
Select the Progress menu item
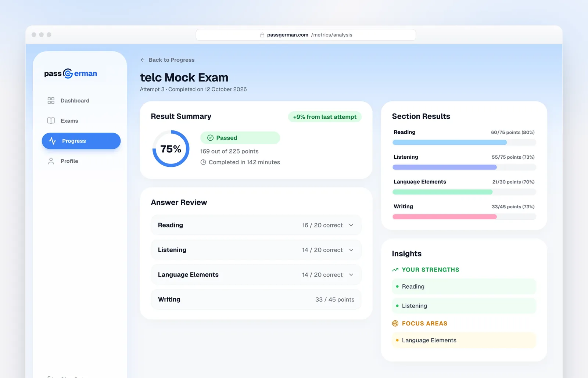point(81,141)
